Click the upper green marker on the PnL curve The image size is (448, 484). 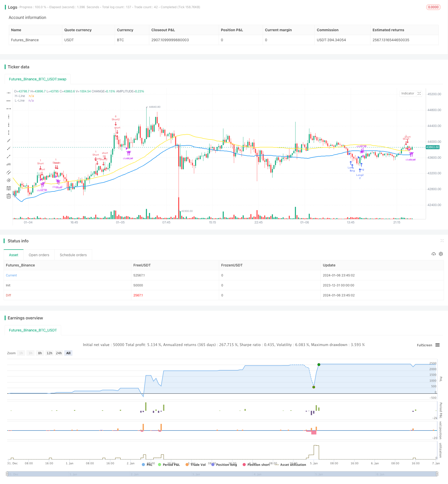tap(319, 364)
